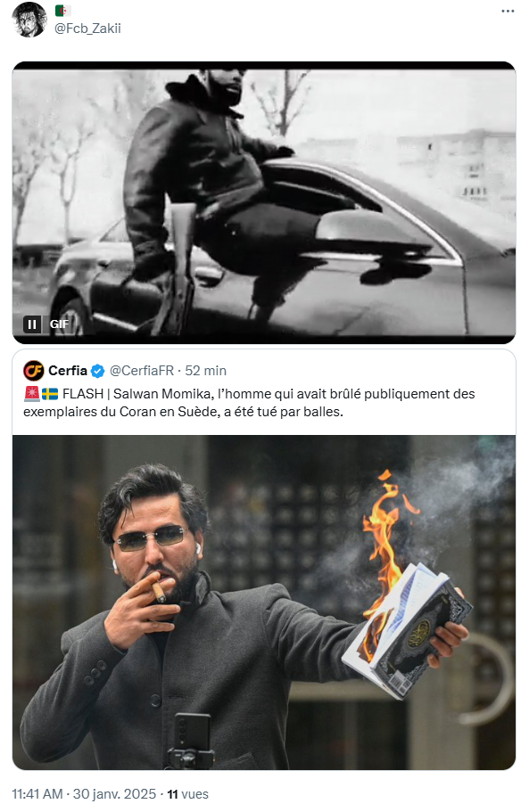Screen dimensions: 521x812
Task: Open the quoted post text about Salwan Momika
Action: coord(249,403)
